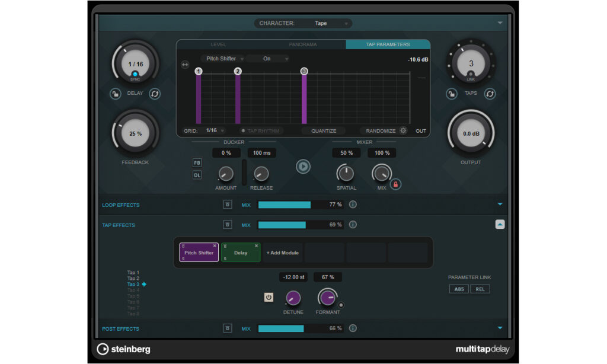Image resolution: width=607 pixels, height=364 pixels.
Task: Toggle the taps Link indicator
Action: pos(471,74)
